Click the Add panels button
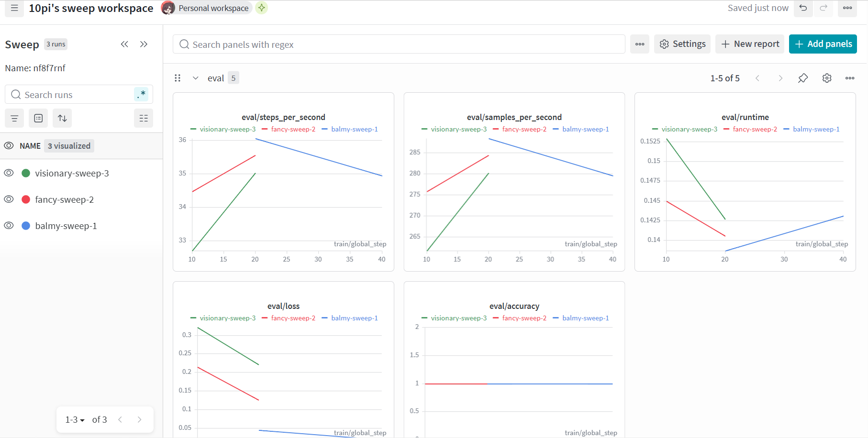This screenshot has height=438, width=868. tap(823, 44)
